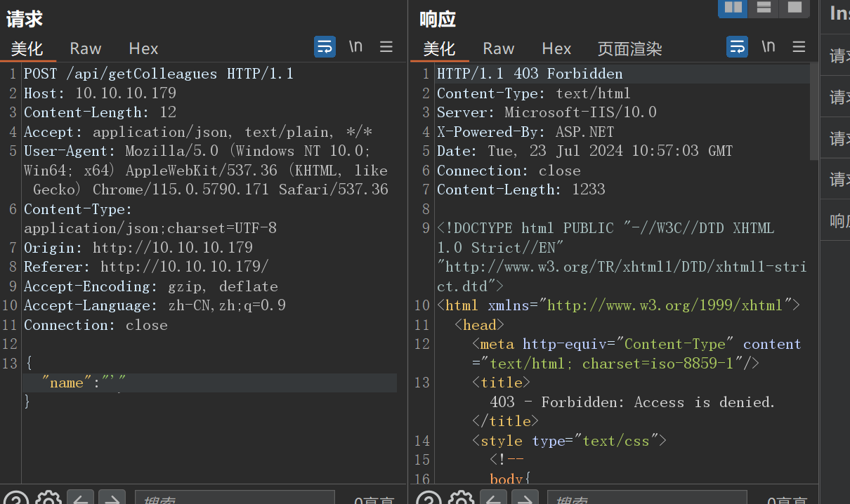Click the 'POST /api/getColleagues HTTP/1.1' request line

pyautogui.click(x=159, y=74)
